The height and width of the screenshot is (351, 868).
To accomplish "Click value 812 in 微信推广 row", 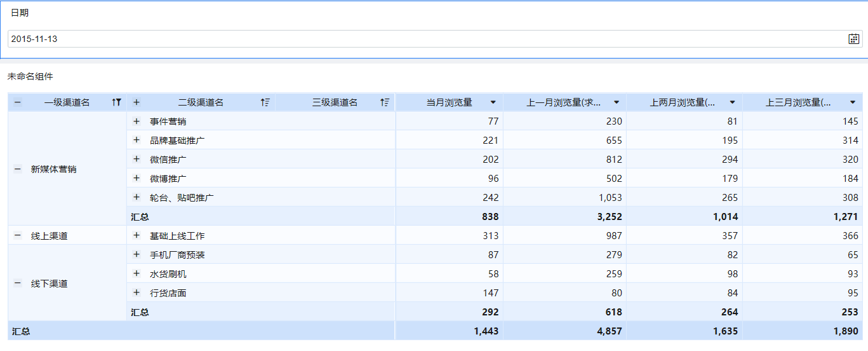I will tap(614, 160).
